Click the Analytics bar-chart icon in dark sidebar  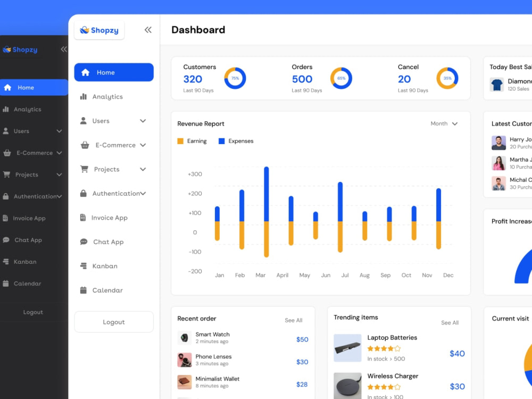(6, 109)
